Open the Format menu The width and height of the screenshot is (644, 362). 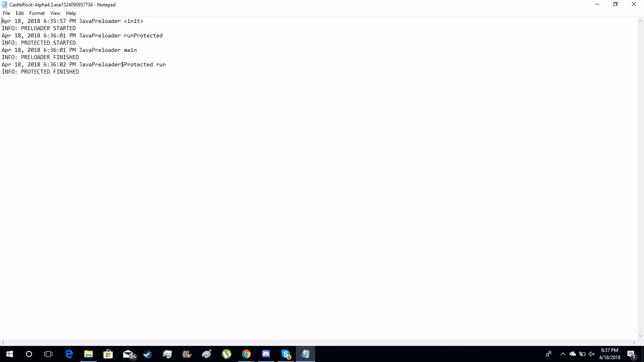pos(37,13)
